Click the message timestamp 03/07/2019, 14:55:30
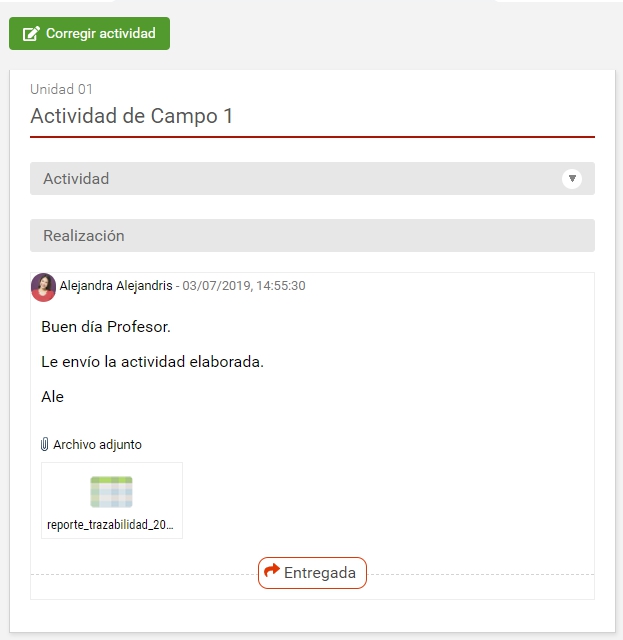 [243, 286]
